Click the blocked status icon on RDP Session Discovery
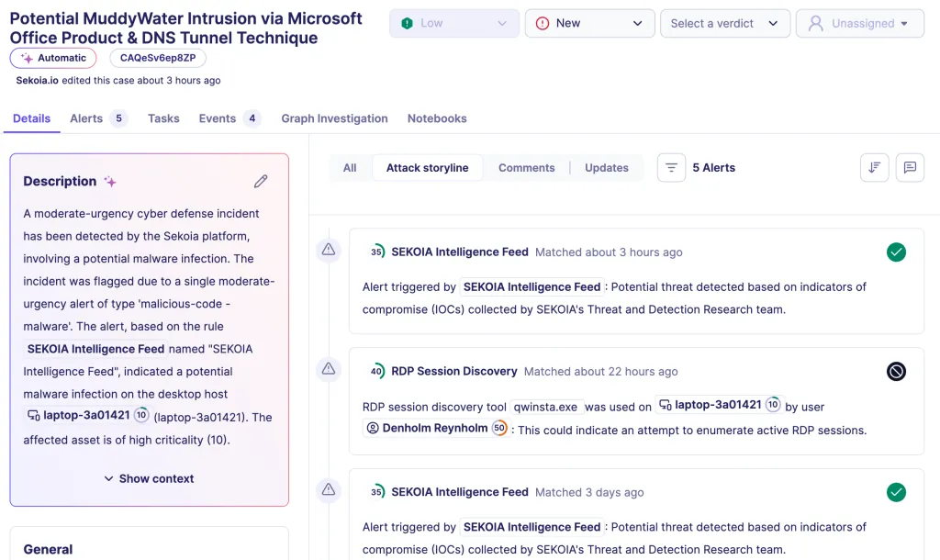Screen dimensions: 940x560 896,372
